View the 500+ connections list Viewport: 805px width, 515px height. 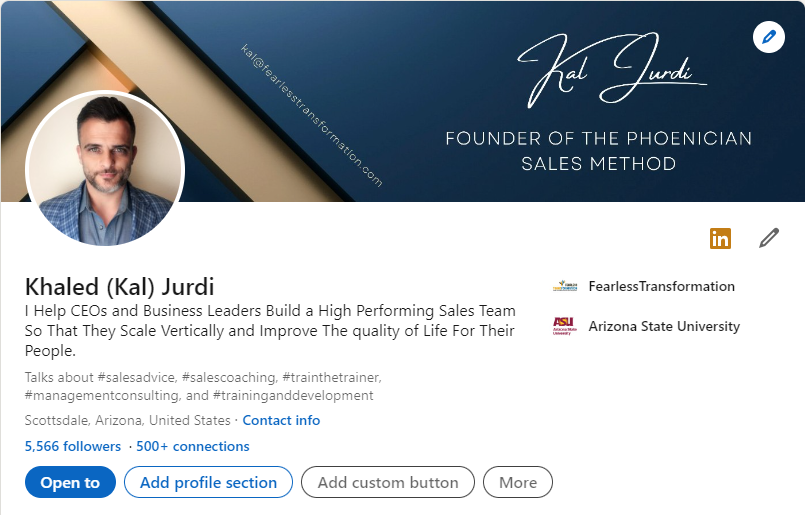193,446
